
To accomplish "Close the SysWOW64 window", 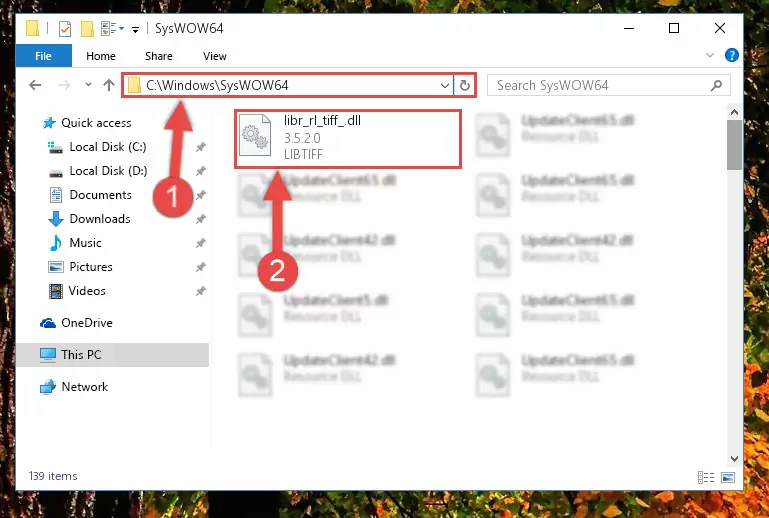I will point(719,28).
